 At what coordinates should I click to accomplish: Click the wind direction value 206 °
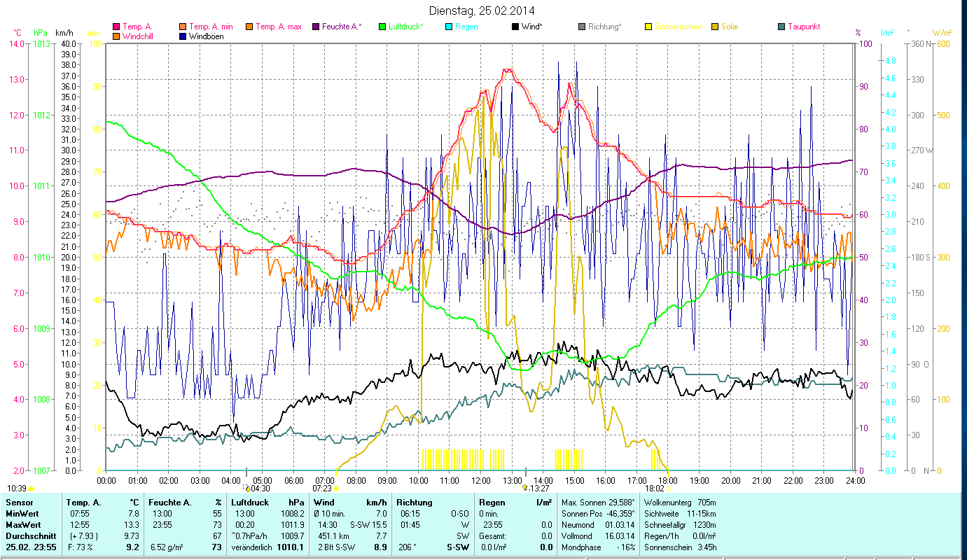tap(408, 547)
